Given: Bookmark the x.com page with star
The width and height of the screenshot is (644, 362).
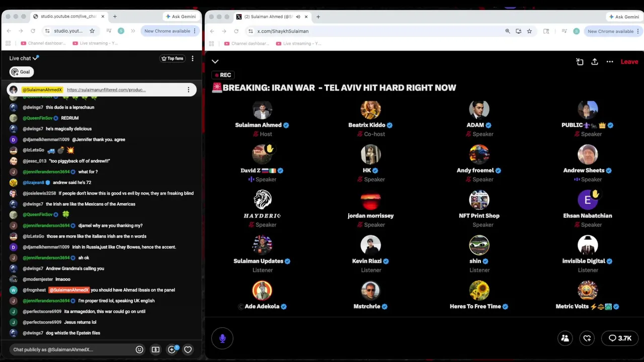Looking at the screenshot, I should (x=529, y=31).
